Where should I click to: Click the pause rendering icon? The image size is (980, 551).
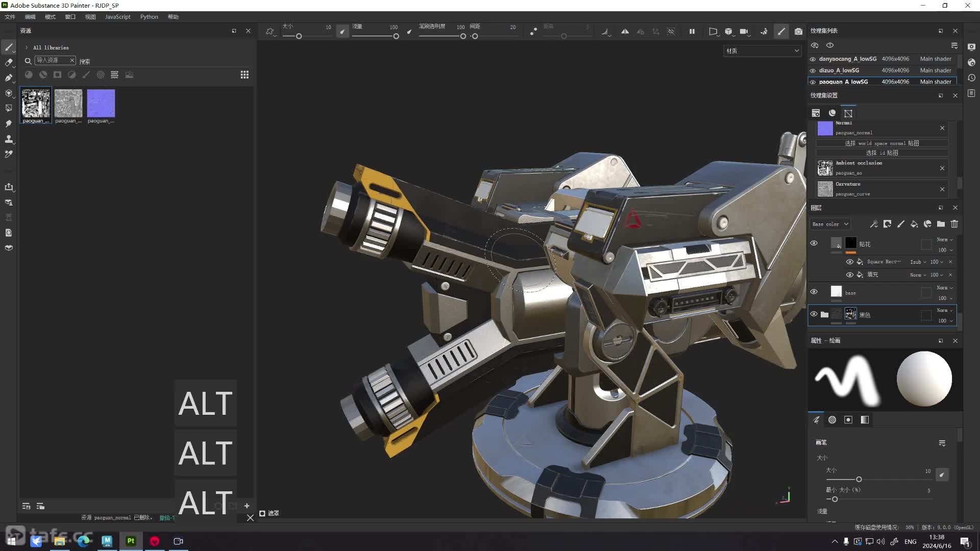pos(692,31)
